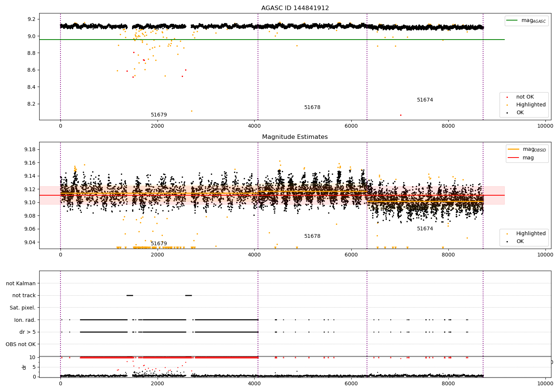The width and height of the screenshot is (560, 392).
Task: Click the 8.6 y-axis tick label
Action: tap(32, 70)
